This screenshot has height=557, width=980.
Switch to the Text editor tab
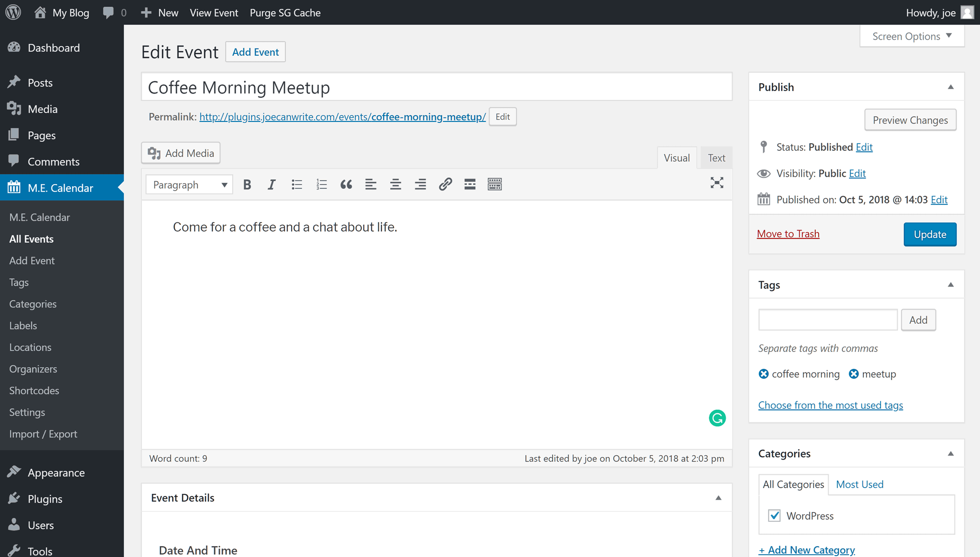tap(716, 158)
